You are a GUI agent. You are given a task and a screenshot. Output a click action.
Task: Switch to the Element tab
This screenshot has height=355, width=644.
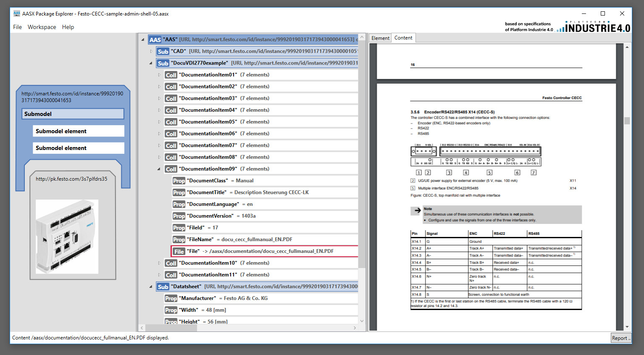(x=380, y=38)
